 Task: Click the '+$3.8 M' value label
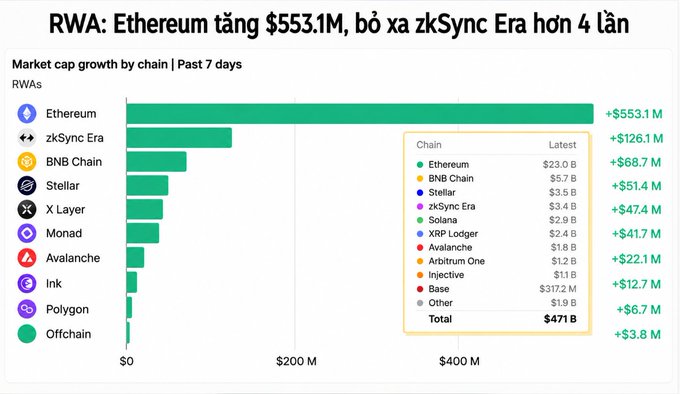coord(638,335)
